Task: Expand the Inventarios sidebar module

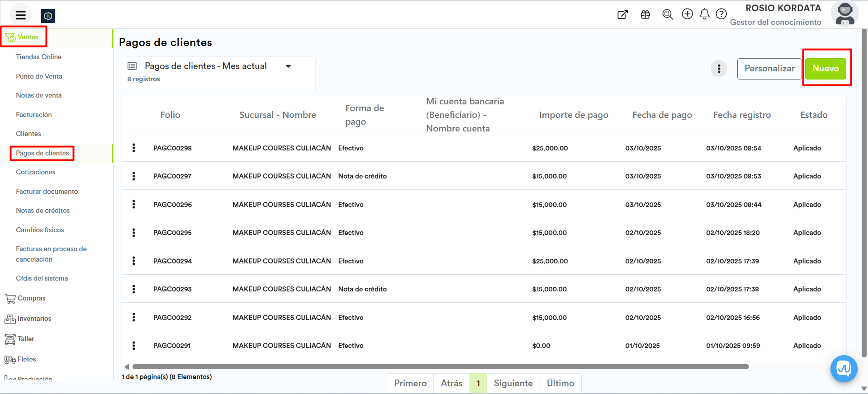Action: coord(34,319)
